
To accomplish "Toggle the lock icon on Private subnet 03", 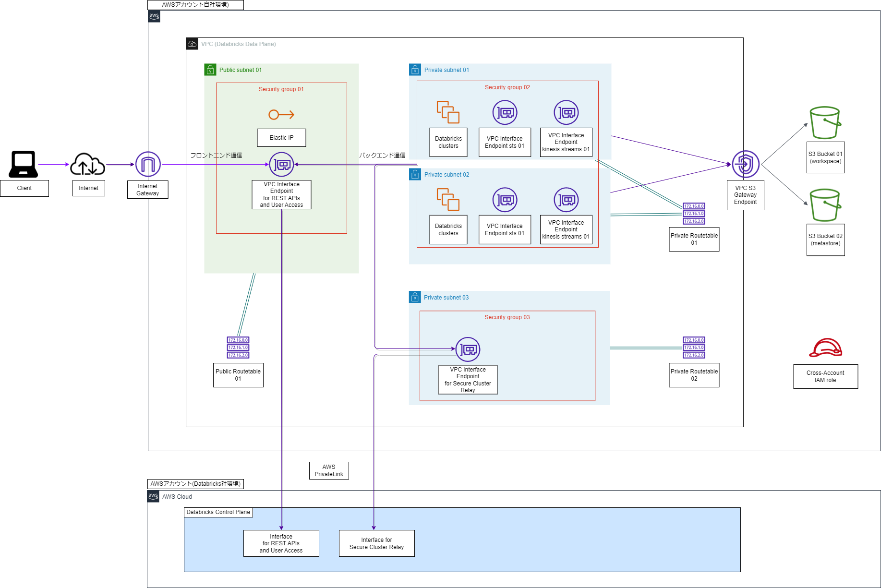I will click(414, 297).
